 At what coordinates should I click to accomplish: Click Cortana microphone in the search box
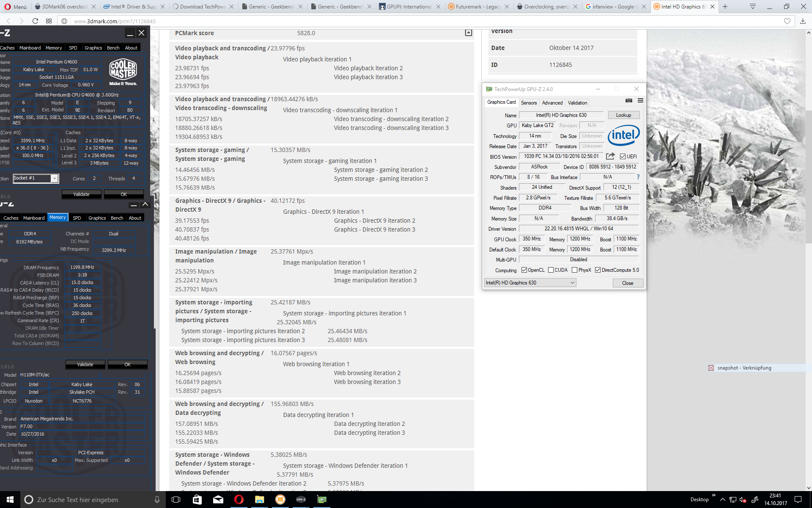tap(157, 500)
